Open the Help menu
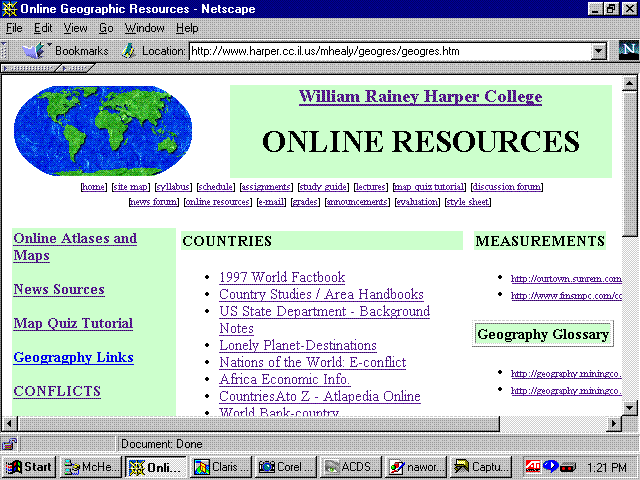 pyautogui.click(x=187, y=28)
